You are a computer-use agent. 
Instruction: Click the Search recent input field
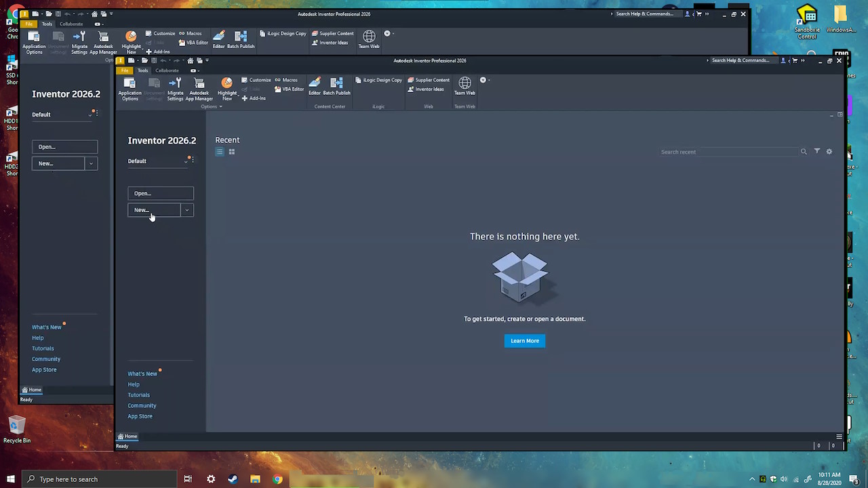(x=728, y=152)
